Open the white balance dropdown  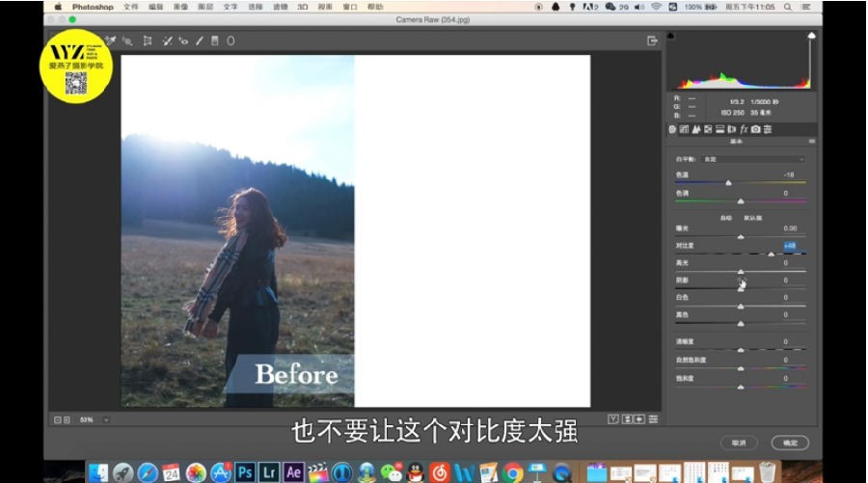pyautogui.click(x=753, y=159)
